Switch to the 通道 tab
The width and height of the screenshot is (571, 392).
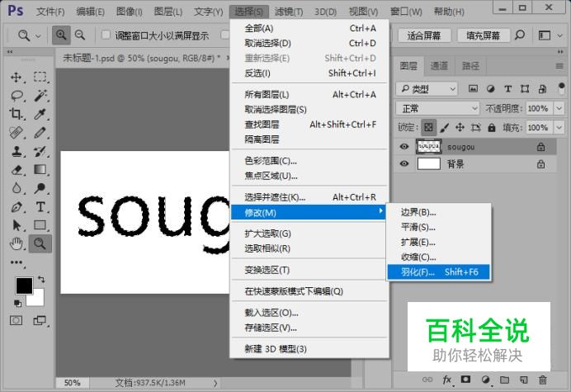tap(439, 66)
